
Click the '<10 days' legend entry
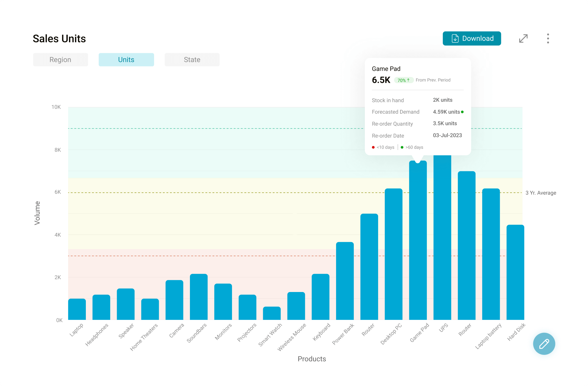(383, 147)
